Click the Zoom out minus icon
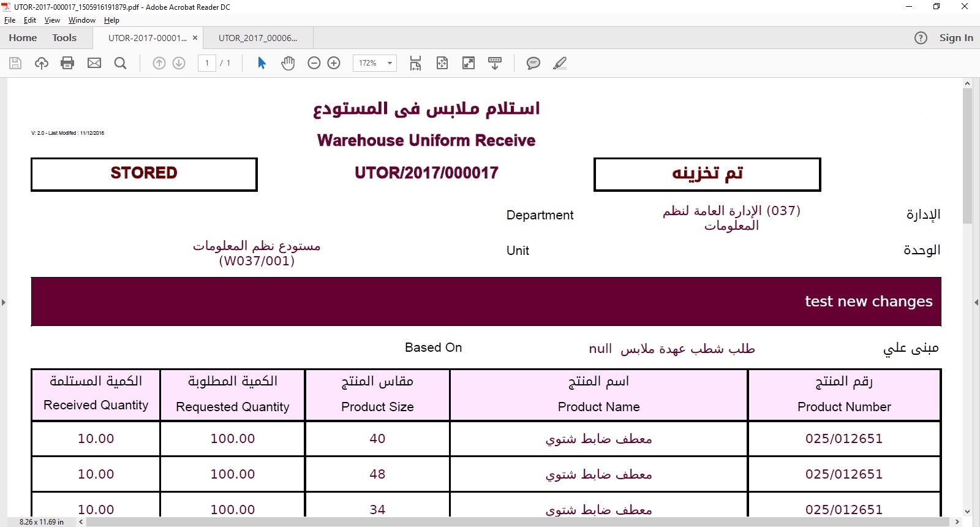Screen dimensions: 980x527 (x=314, y=63)
